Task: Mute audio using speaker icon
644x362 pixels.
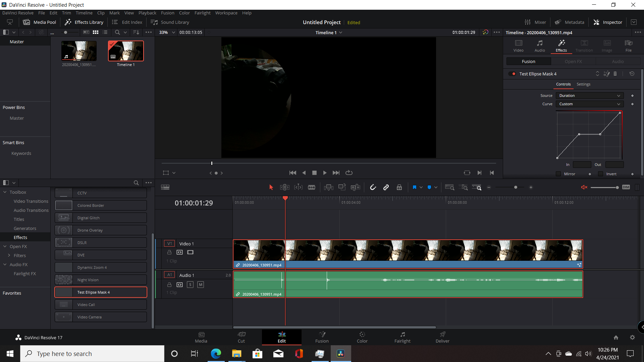Action: pos(584,187)
